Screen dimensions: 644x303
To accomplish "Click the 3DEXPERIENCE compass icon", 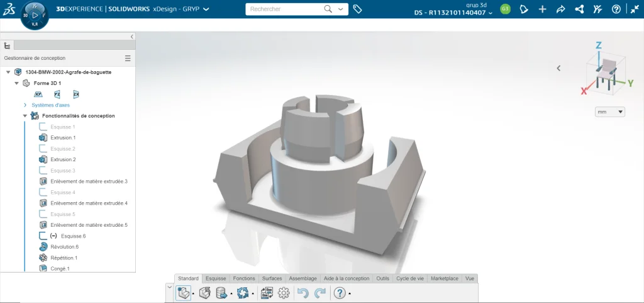I will tap(35, 14).
